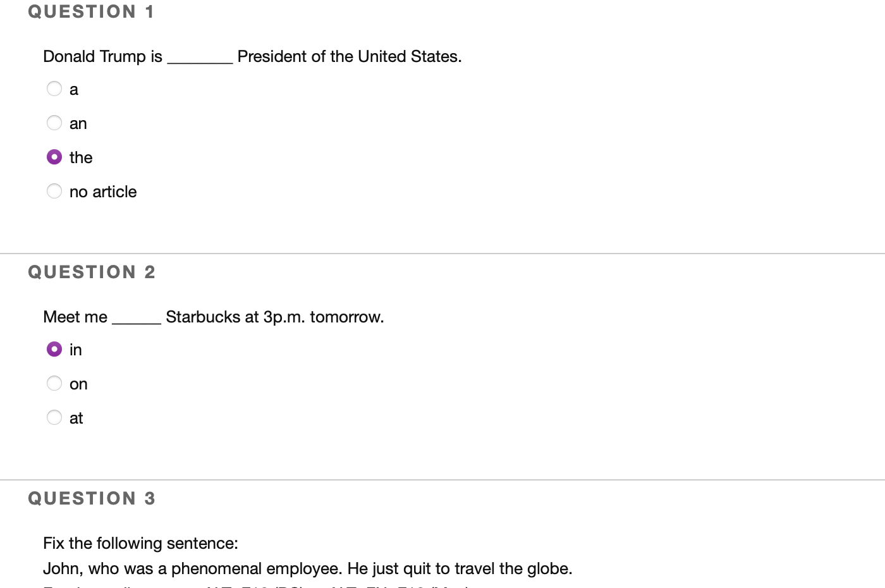
Task: Click the "the" answer label text
Action: pos(80,157)
